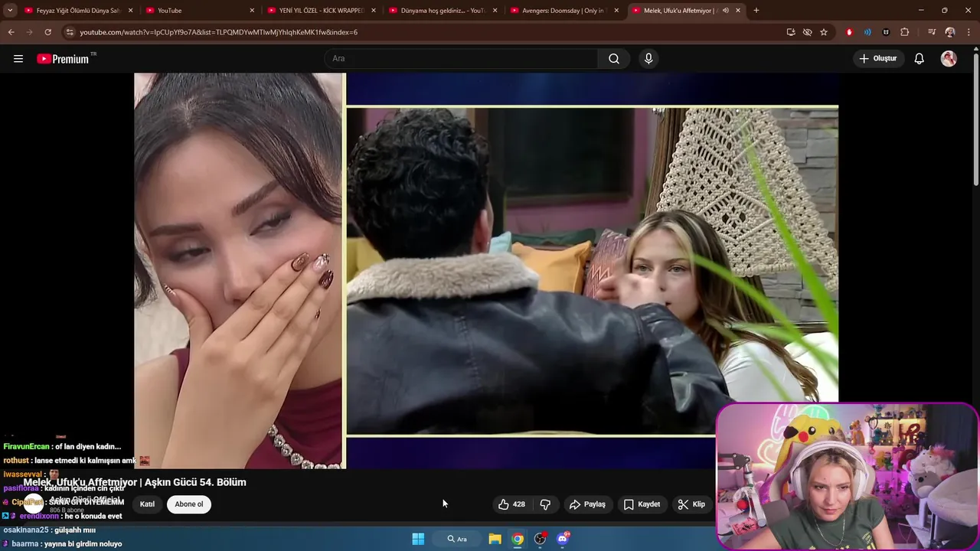Screen dimensions: 980x551
Task: Click chat message from rothust
Action: point(77,461)
